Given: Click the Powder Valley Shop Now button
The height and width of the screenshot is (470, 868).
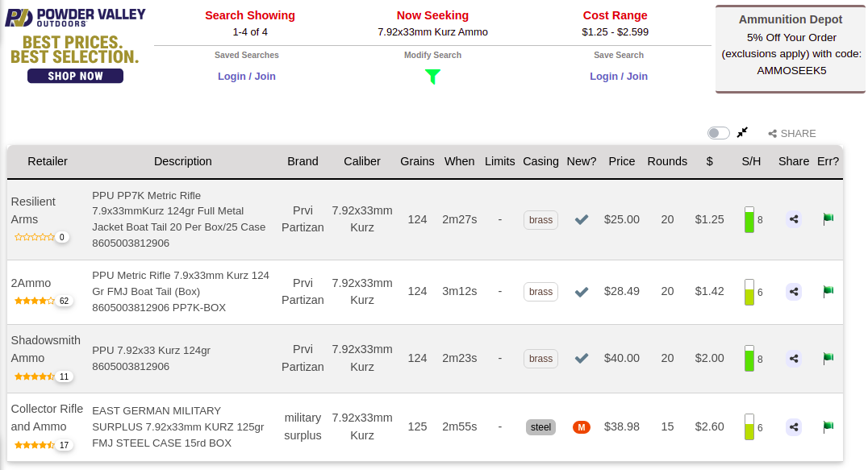Looking at the screenshot, I should point(75,76).
